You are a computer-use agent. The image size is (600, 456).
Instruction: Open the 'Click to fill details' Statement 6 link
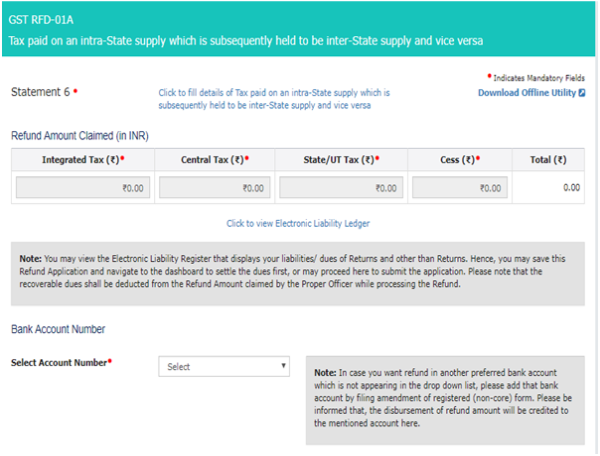pos(273,98)
